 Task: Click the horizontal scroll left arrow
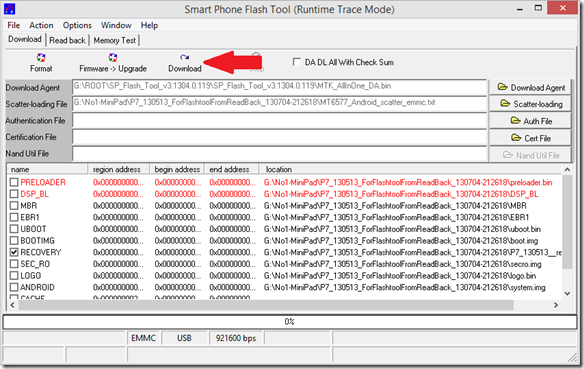[12, 305]
